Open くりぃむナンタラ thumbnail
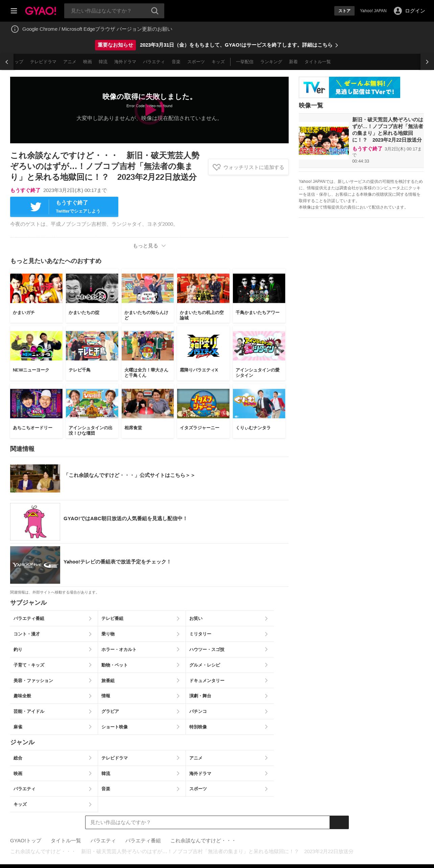This screenshot has height=868, width=434. tap(259, 404)
